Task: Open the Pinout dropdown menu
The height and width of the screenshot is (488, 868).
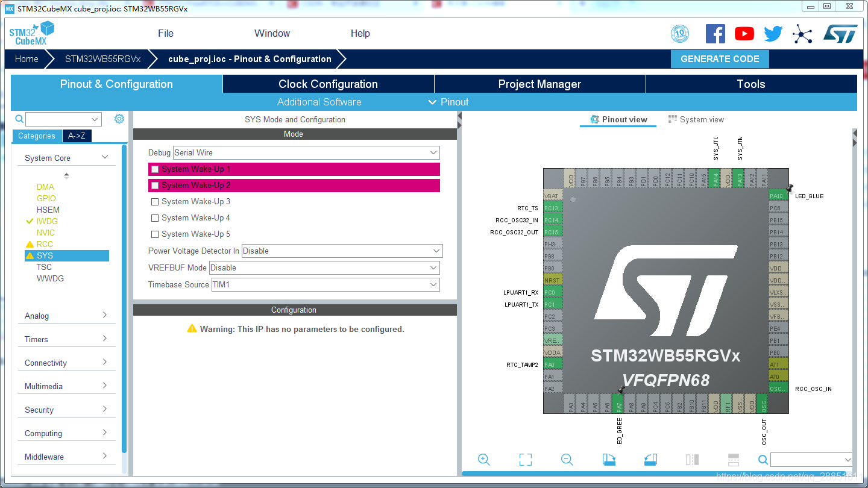Action: [448, 102]
